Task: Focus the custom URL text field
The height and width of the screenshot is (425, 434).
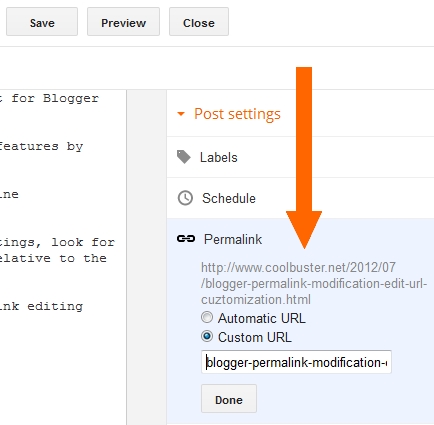Action: click(x=296, y=362)
